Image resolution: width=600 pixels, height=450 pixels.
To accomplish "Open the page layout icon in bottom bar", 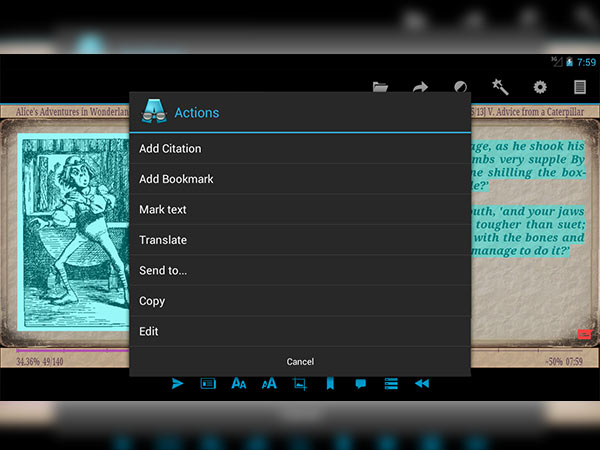I will [x=208, y=383].
